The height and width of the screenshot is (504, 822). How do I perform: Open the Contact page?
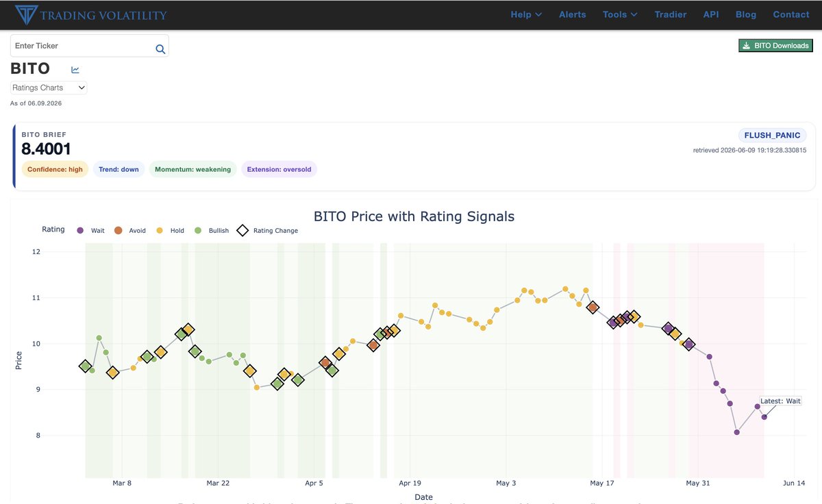[791, 14]
